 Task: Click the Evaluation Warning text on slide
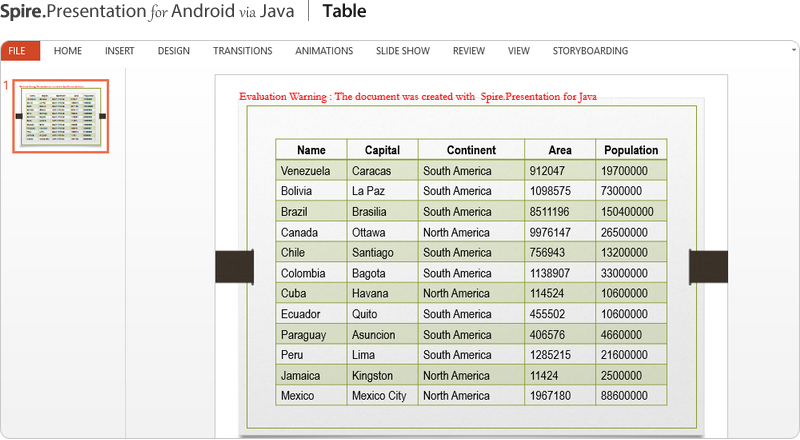[418, 97]
